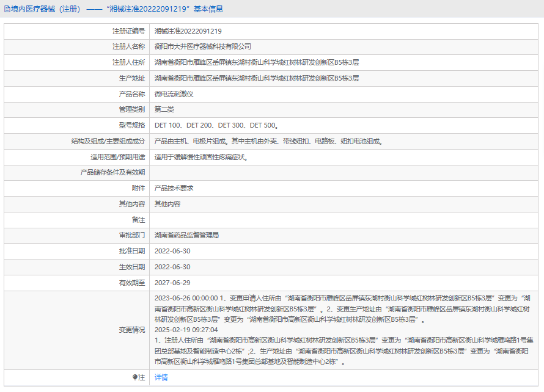This screenshot has width=544, height=392.
Task: Click the 注册人住所 address value
Action: coord(257,62)
